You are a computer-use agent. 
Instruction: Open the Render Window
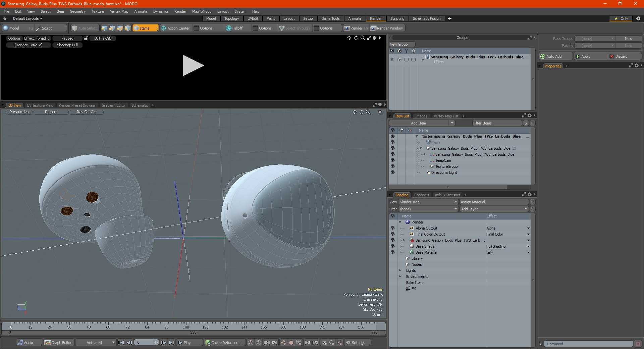click(x=387, y=28)
